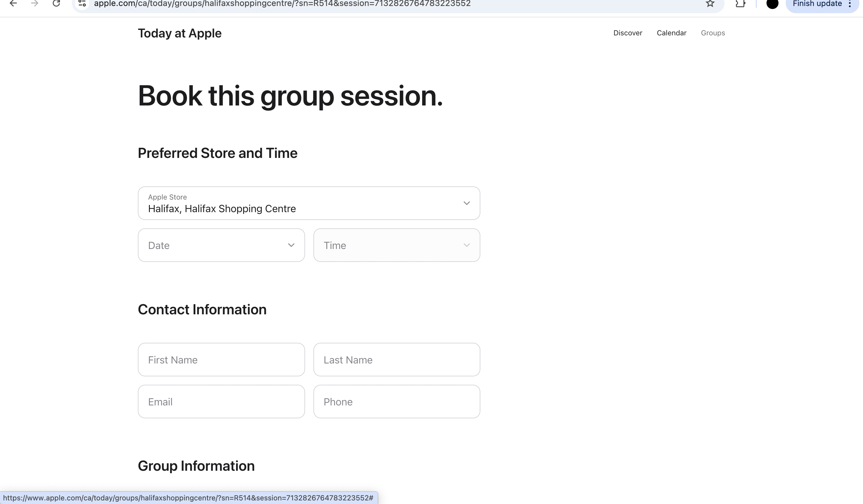
Task: Bookmark this page with star icon
Action: 710,4
